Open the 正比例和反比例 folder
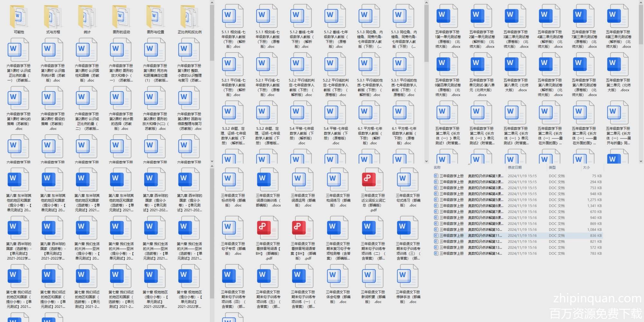644x322 pixels. (x=190, y=17)
